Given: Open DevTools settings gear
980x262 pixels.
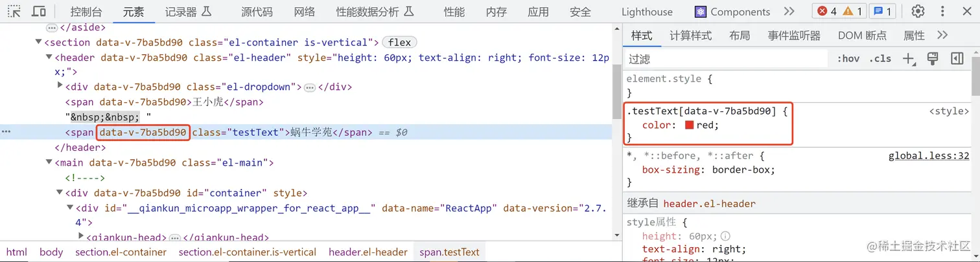Looking at the screenshot, I should point(918,11).
